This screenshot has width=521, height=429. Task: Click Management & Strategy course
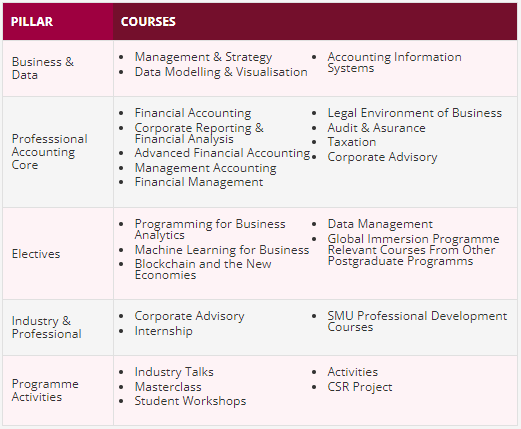(203, 57)
